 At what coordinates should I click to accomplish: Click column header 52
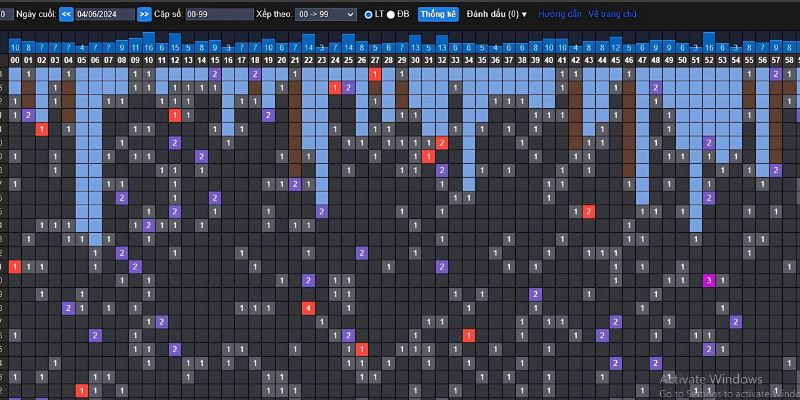[x=709, y=60]
